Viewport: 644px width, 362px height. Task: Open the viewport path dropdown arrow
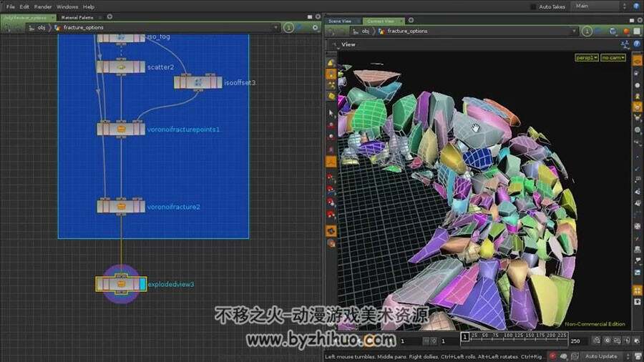click(574, 31)
